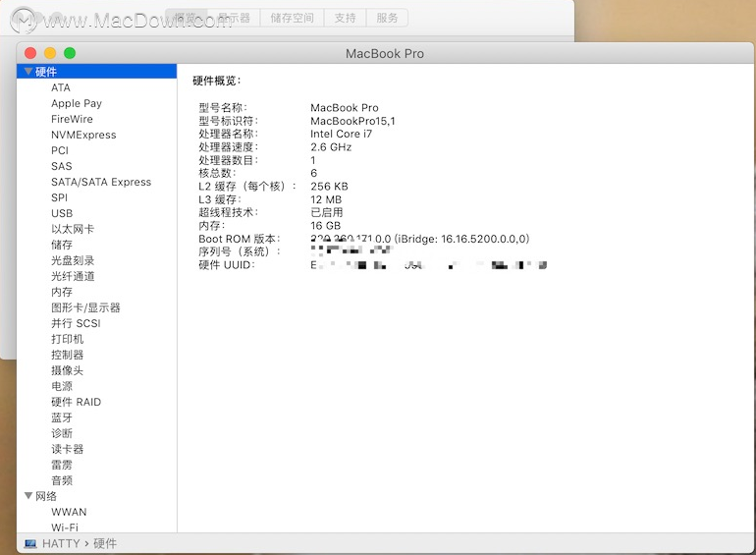Open 内存 memory entry in sidebar
The height and width of the screenshot is (555, 756).
point(62,292)
